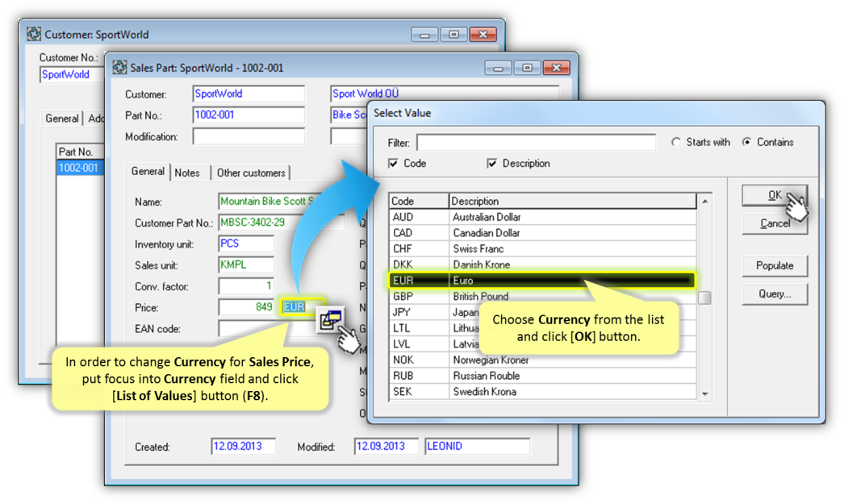
Task: Open the Query... dialog button
Action: (775, 294)
